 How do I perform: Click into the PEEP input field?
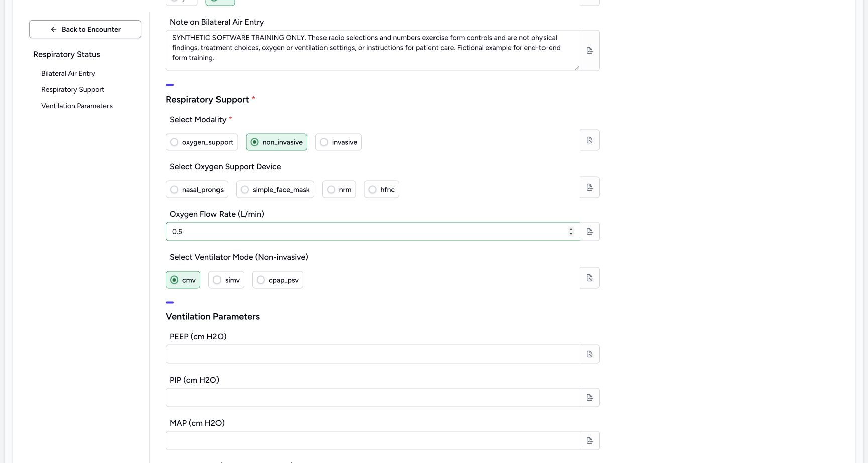[373, 354]
